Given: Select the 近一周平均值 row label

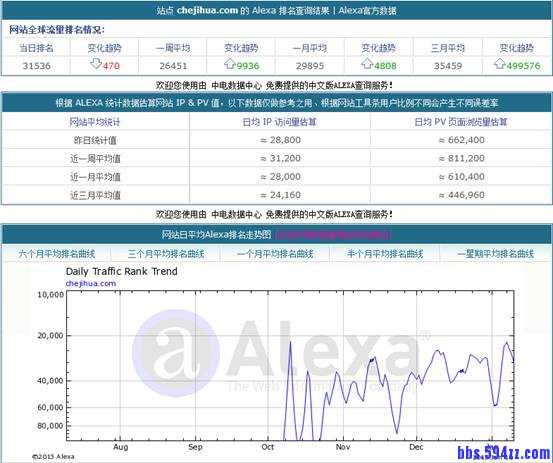Looking at the screenshot, I should click(x=95, y=159).
